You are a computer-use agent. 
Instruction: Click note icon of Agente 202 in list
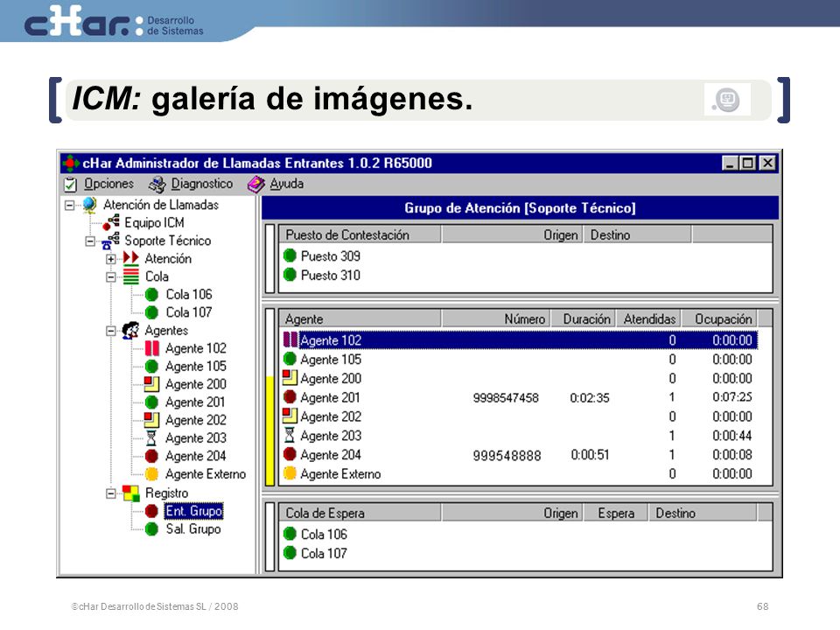290,416
